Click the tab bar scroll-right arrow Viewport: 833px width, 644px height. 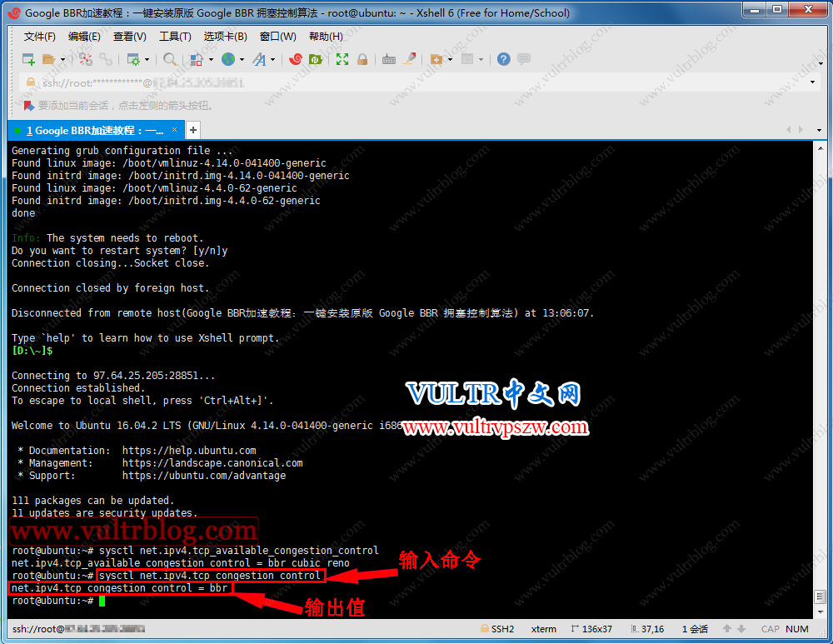pos(801,130)
